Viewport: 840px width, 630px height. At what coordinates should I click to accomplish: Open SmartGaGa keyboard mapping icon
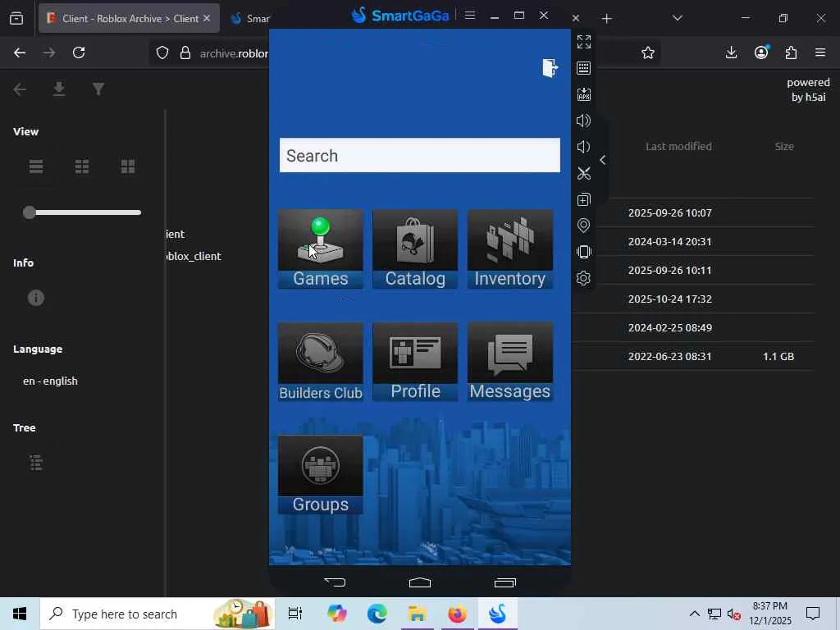coord(584,68)
